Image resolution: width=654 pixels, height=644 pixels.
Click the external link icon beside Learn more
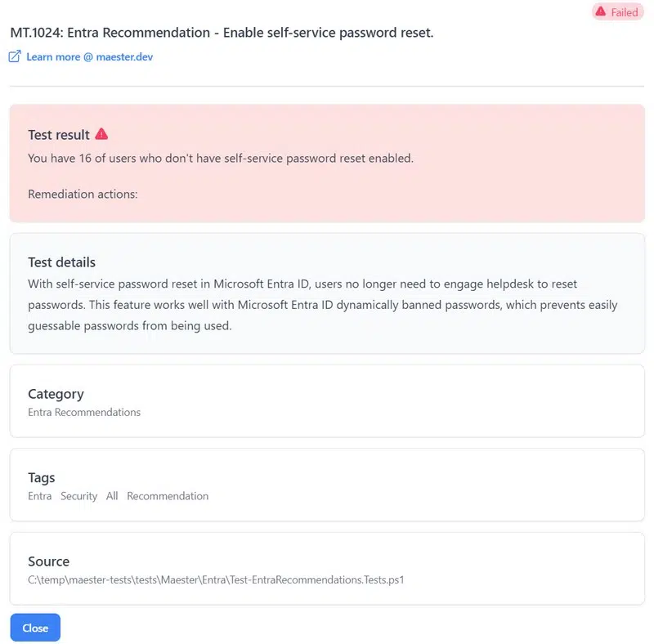[x=15, y=56]
